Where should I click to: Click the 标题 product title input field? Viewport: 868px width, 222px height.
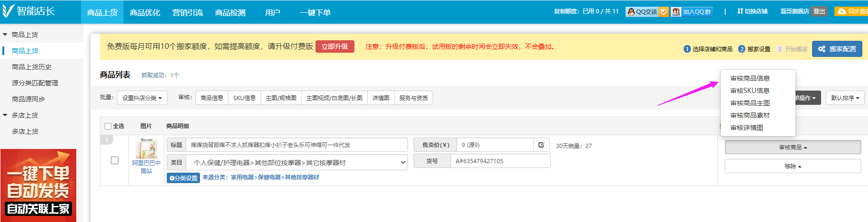(x=296, y=145)
